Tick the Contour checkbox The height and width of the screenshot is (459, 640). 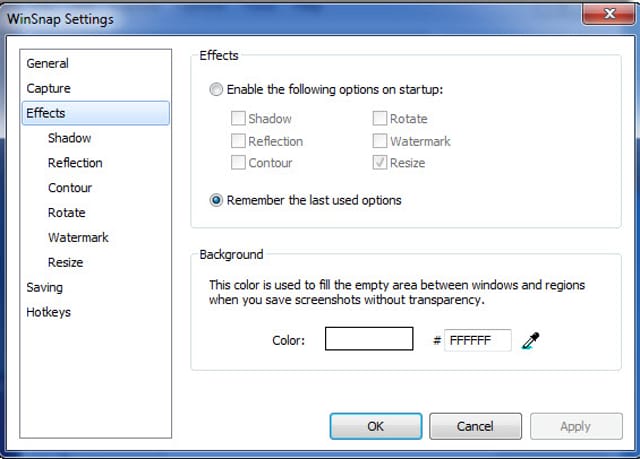238,162
